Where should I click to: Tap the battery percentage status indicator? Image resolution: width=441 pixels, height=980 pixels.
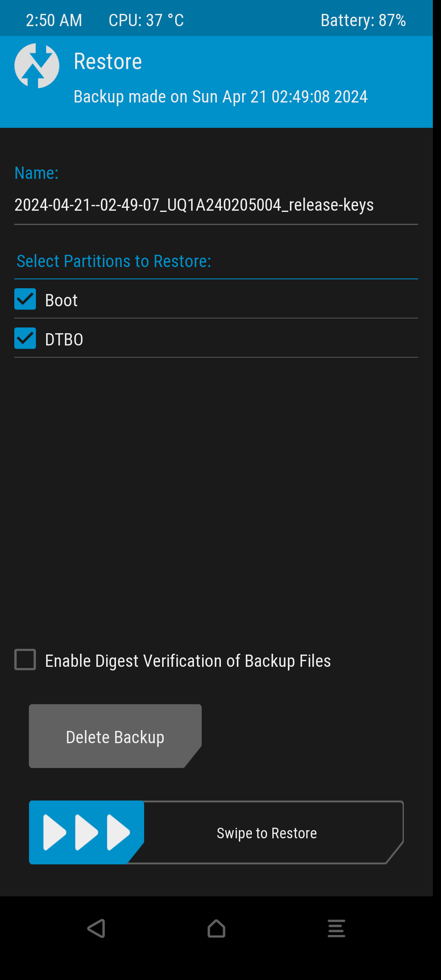click(363, 20)
